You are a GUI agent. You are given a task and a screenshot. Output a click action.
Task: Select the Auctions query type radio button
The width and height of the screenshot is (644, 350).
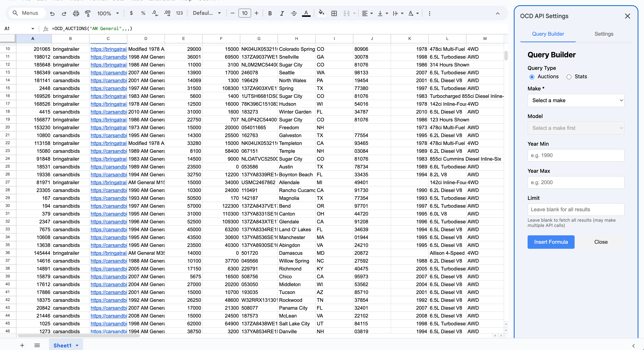pos(532,77)
